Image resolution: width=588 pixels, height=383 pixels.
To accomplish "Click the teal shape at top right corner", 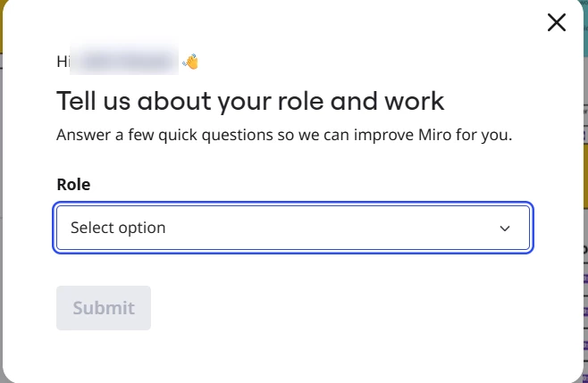I will point(585,26).
